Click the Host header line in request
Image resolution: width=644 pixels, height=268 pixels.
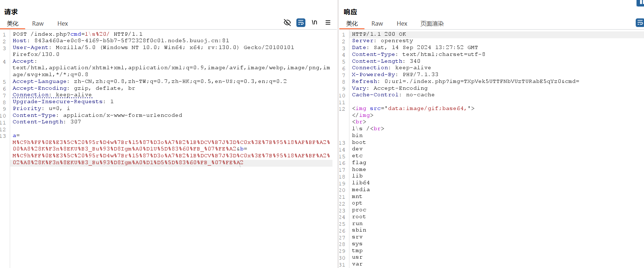coord(121,41)
